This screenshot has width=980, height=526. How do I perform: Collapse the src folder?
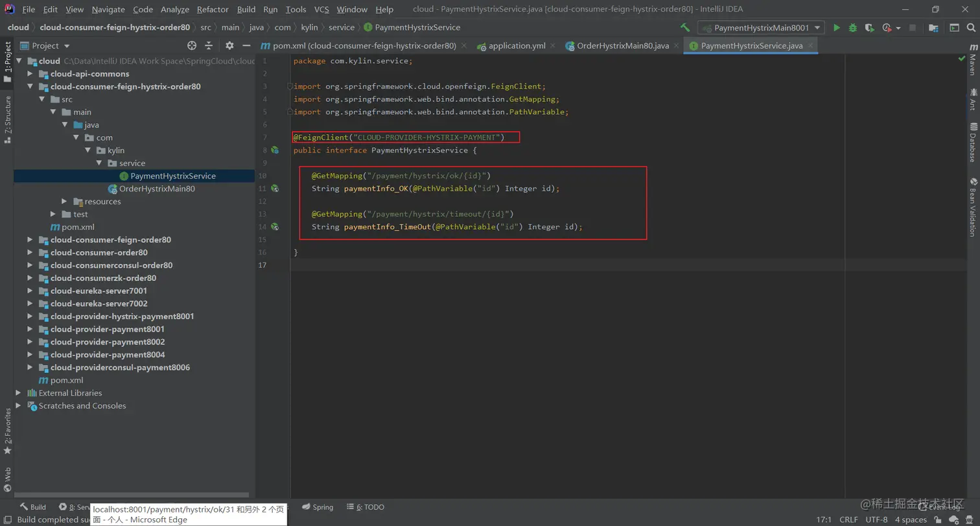41,99
